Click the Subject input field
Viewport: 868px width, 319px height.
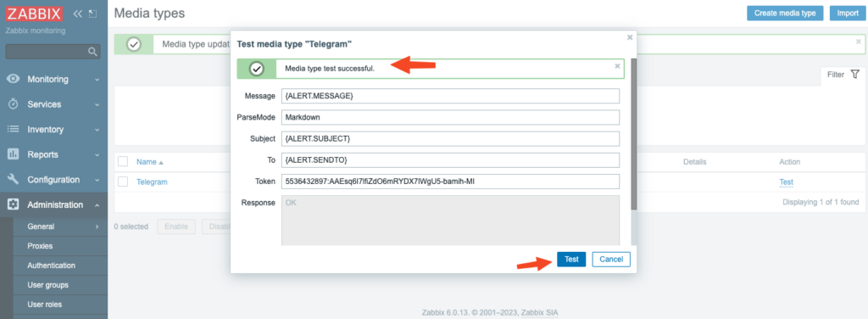click(x=450, y=138)
